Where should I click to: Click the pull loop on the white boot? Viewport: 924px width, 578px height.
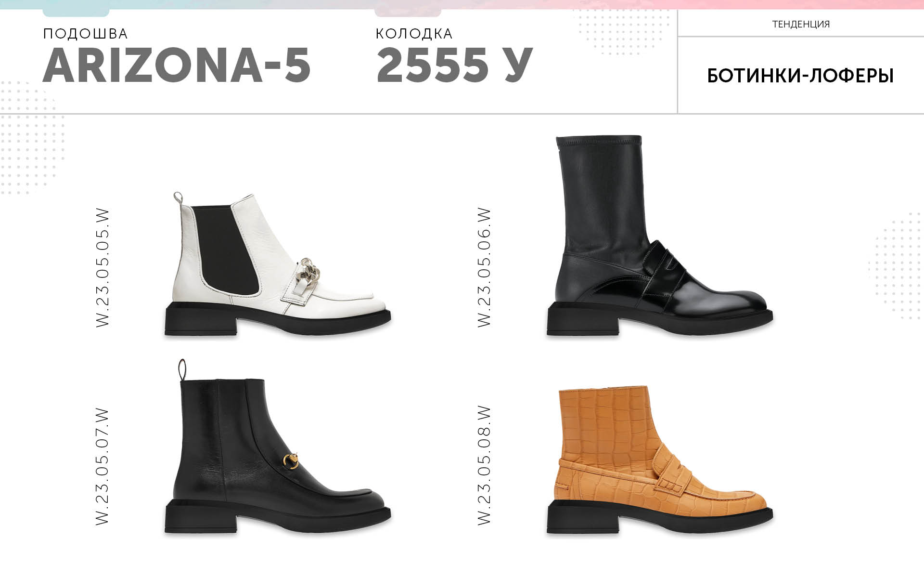point(178,198)
